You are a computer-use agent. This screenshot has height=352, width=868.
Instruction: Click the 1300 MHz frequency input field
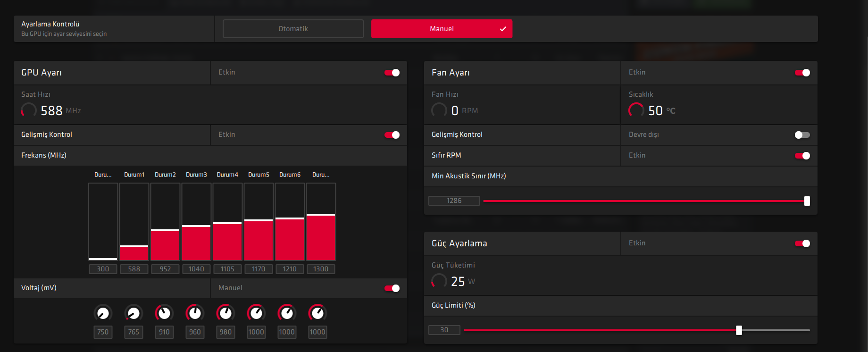point(321,269)
